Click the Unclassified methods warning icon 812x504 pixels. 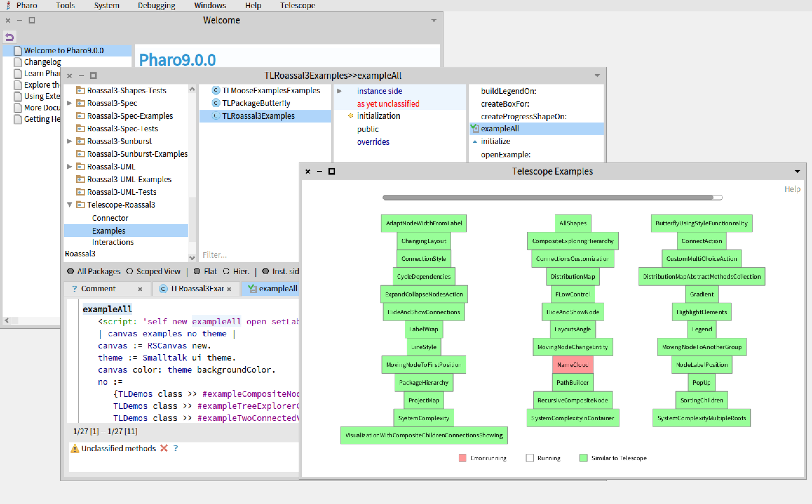pyautogui.click(x=75, y=449)
